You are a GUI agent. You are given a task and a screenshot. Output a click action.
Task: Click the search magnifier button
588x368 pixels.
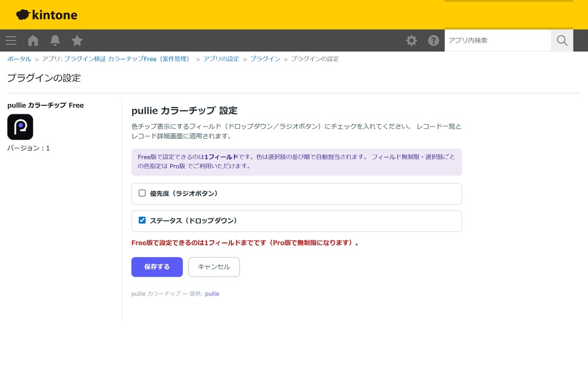[562, 40]
